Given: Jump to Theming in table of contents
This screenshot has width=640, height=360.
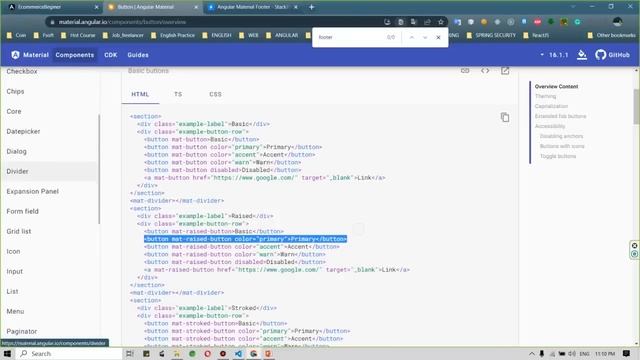Looking at the screenshot, I should (x=545, y=96).
